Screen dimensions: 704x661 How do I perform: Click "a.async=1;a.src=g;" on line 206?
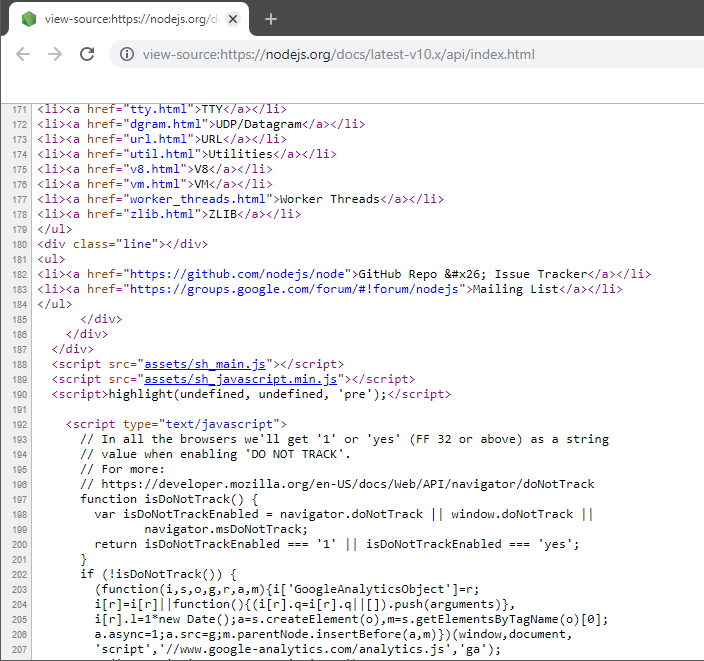pyautogui.click(x=162, y=635)
